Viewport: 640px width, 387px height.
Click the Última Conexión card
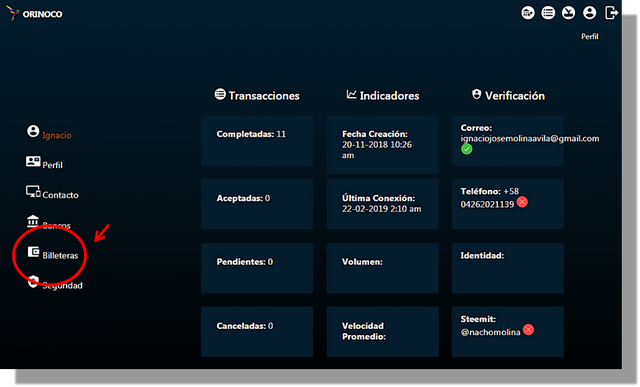click(382, 204)
